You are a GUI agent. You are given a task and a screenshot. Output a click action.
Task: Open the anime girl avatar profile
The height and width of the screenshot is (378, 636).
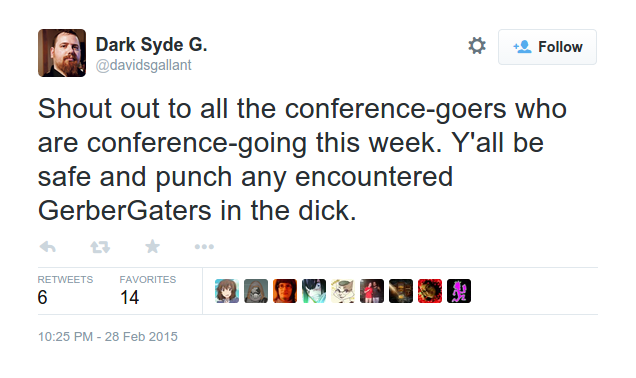pos(227,291)
